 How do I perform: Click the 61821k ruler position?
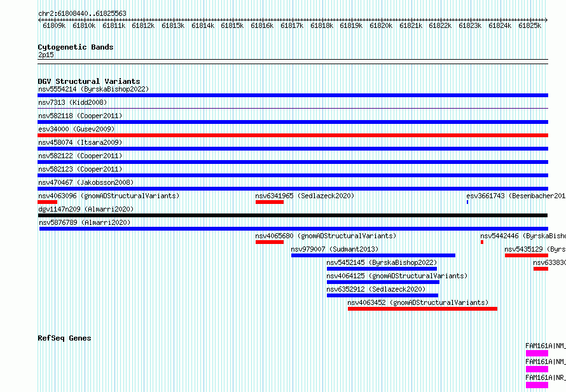[411, 25]
